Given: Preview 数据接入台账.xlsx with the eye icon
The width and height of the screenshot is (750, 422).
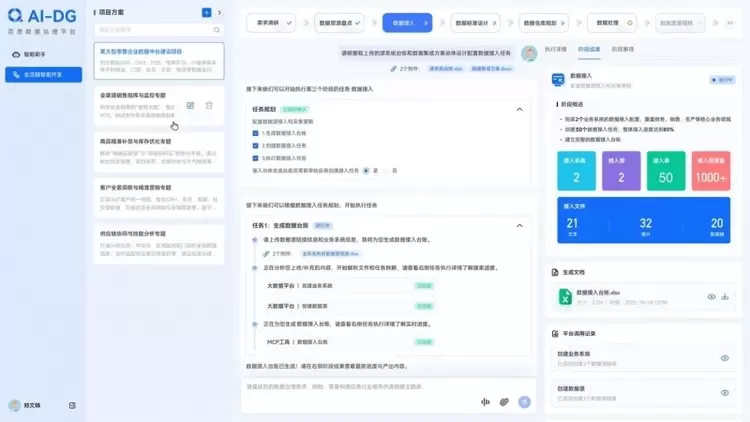Looking at the screenshot, I should click(x=711, y=297).
